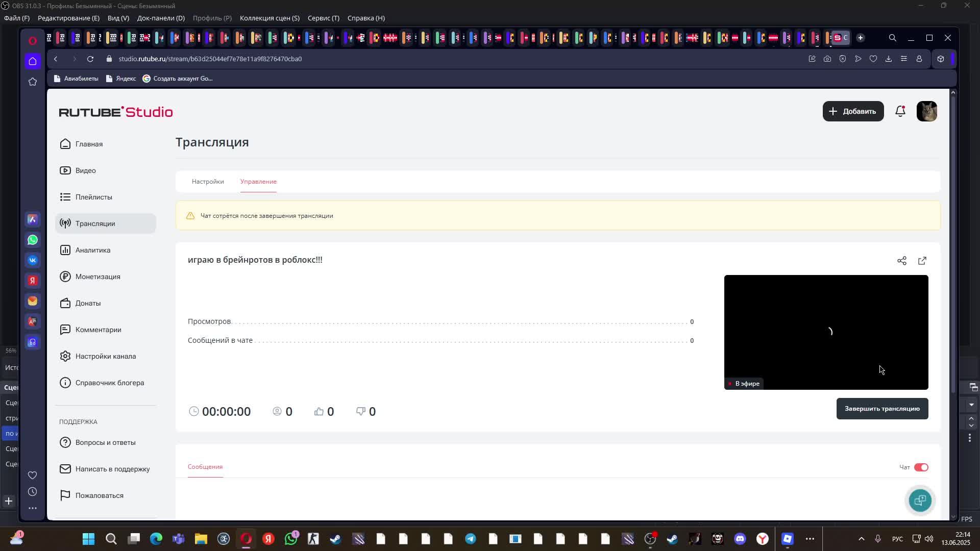Open Opera sidebar three-dots menu
Screen dimensions: 980x551
33,508
